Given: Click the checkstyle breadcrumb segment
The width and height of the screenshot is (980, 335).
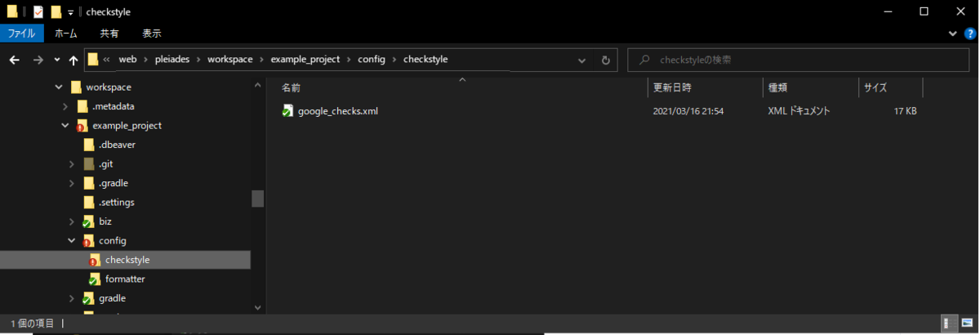Looking at the screenshot, I should pos(425,60).
